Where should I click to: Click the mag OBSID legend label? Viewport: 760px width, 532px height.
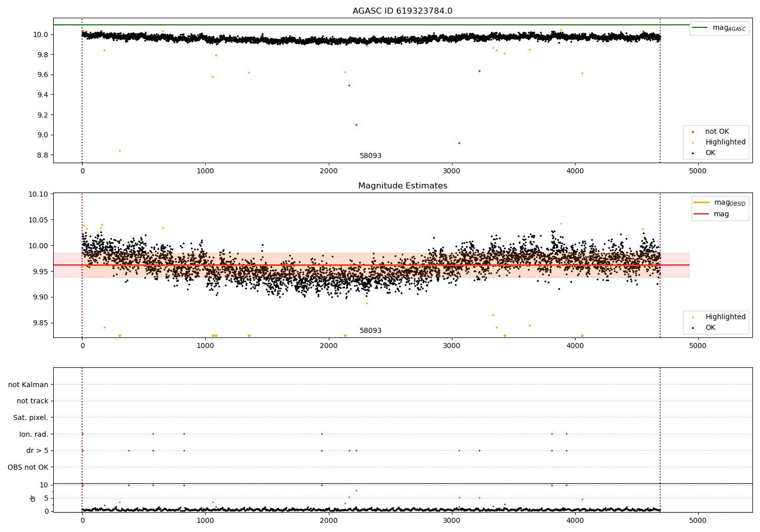(x=730, y=203)
